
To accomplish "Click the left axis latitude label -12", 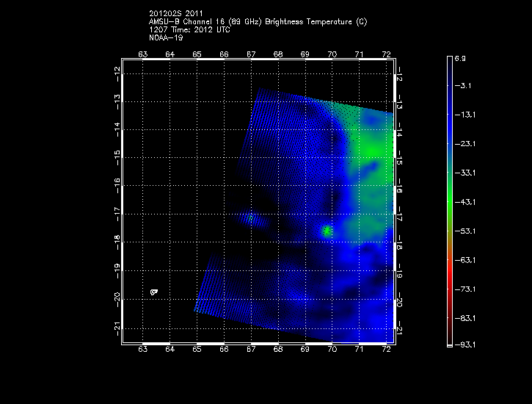I will click(x=117, y=73).
